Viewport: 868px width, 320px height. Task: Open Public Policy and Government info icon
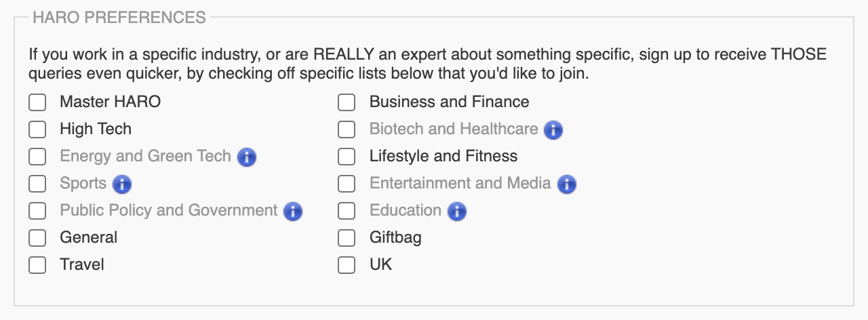[x=293, y=212]
